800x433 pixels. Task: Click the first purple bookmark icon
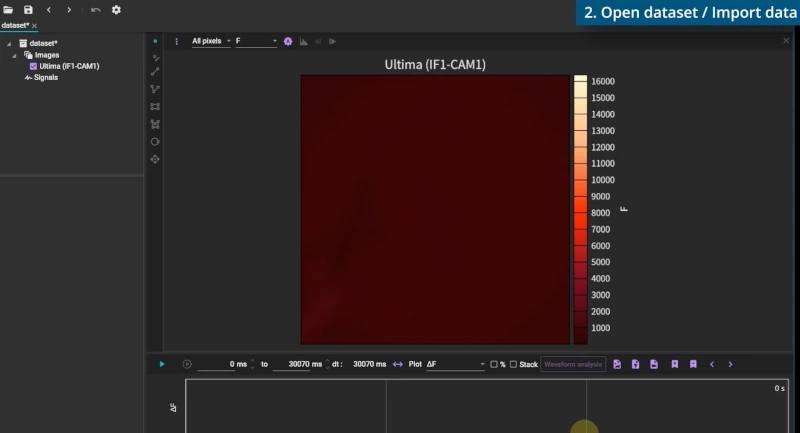[674, 364]
